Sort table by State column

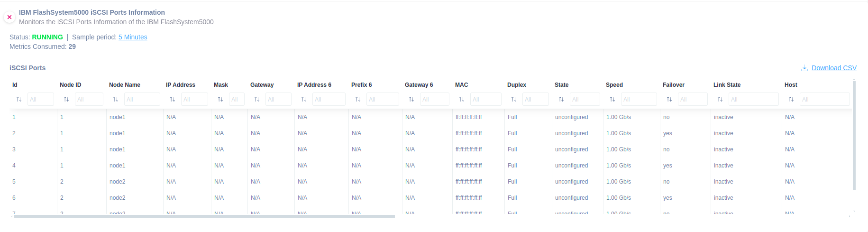tap(561, 99)
